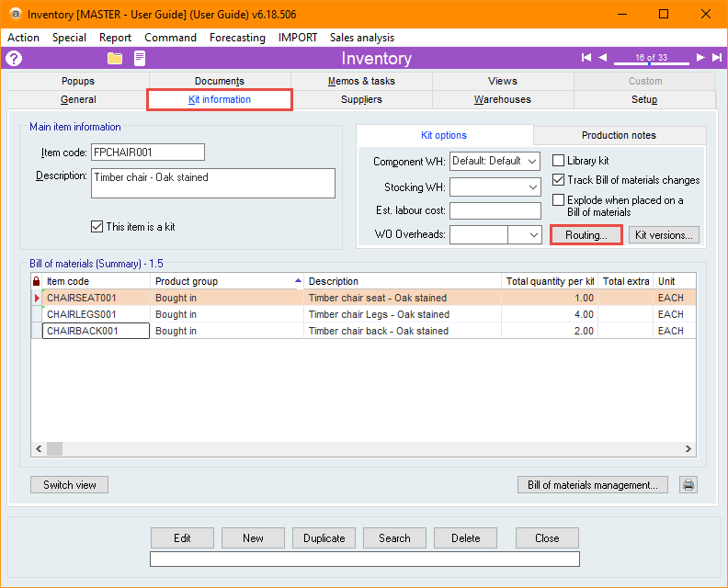Open the yellow folder icon in header
The height and width of the screenshot is (588, 728).
click(115, 59)
